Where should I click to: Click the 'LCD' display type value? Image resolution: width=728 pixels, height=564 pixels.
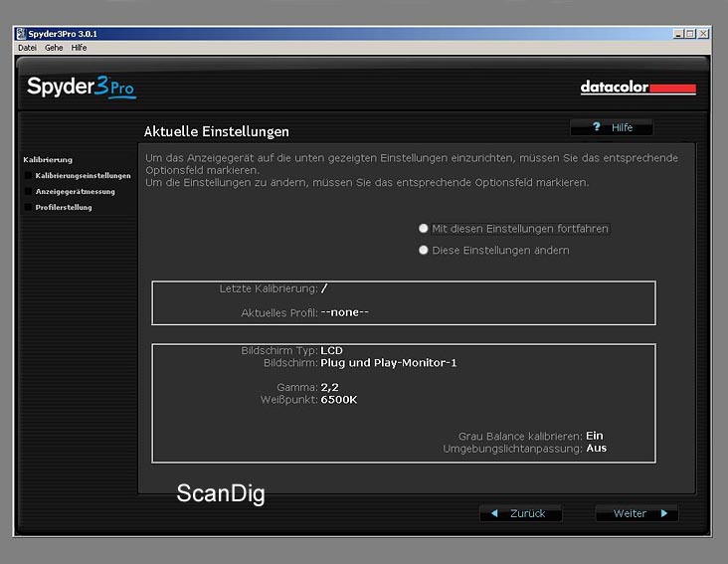[x=331, y=350]
